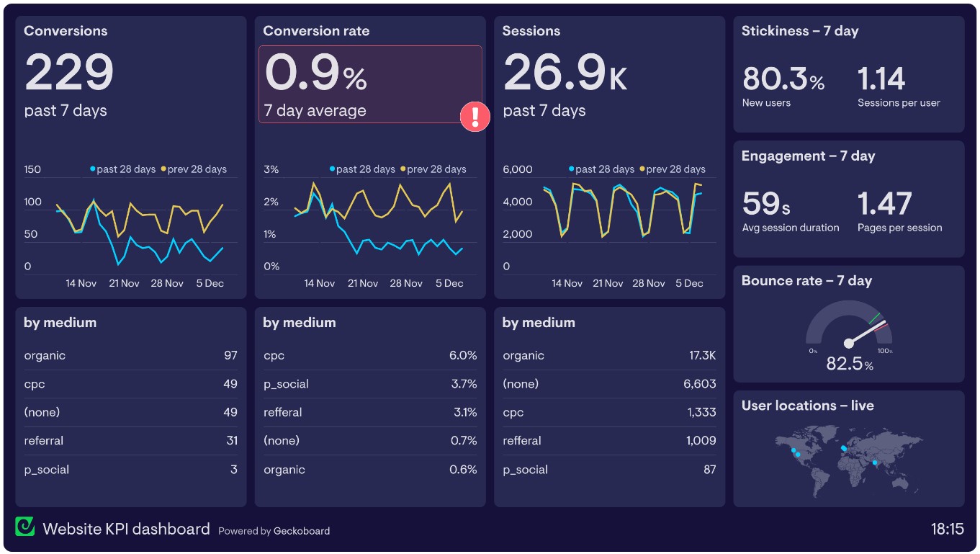This screenshot has height=554, width=980.
Task: Open the Geckoboard link in the footer
Action: (x=302, y=531)
